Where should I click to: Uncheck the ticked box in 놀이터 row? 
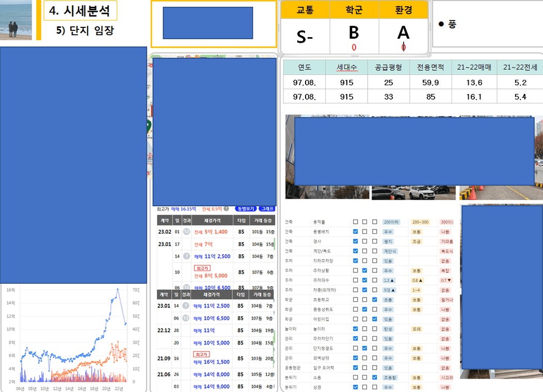pos(355,329)
